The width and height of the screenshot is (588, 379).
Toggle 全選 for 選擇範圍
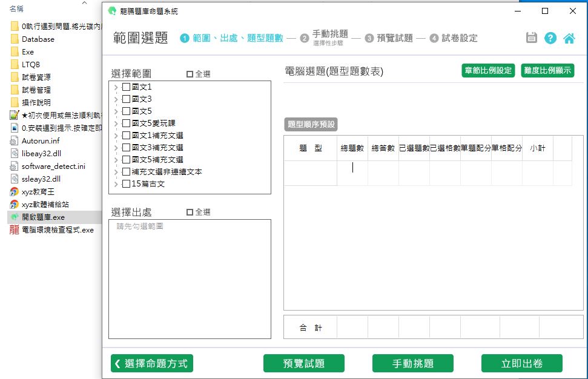pyautogui.click(x=190, y=74)
